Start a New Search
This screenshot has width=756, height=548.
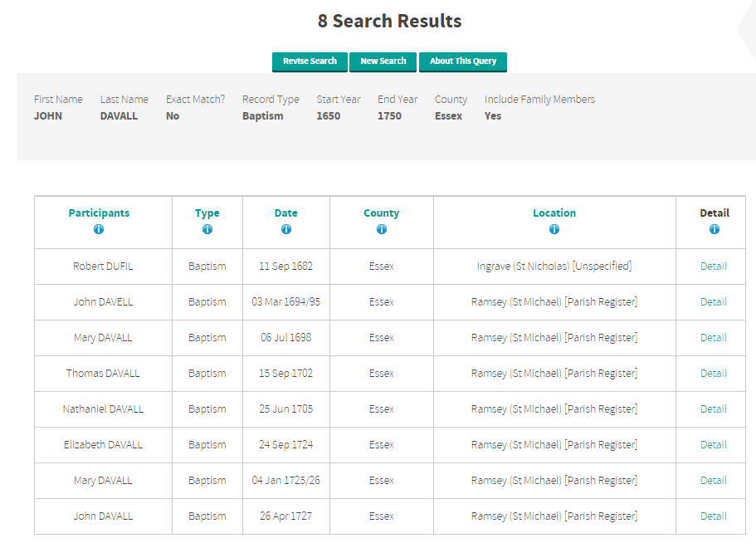coord(383,61)
